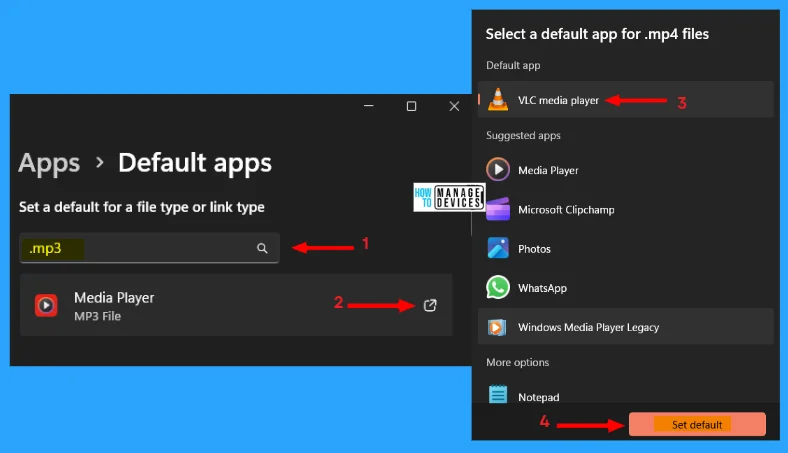Screen dimensions: 788x453
Task: Click the .mp3 file type search field
Action: click(149, 248)
